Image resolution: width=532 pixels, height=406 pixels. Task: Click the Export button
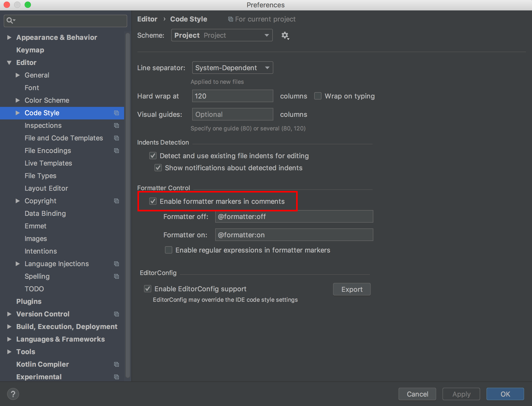pos(352,289)
